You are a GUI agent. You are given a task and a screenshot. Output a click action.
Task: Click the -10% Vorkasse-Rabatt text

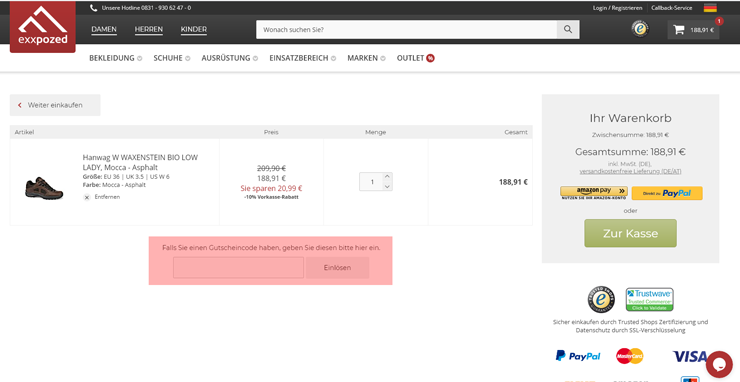click(x=271, y=197)
